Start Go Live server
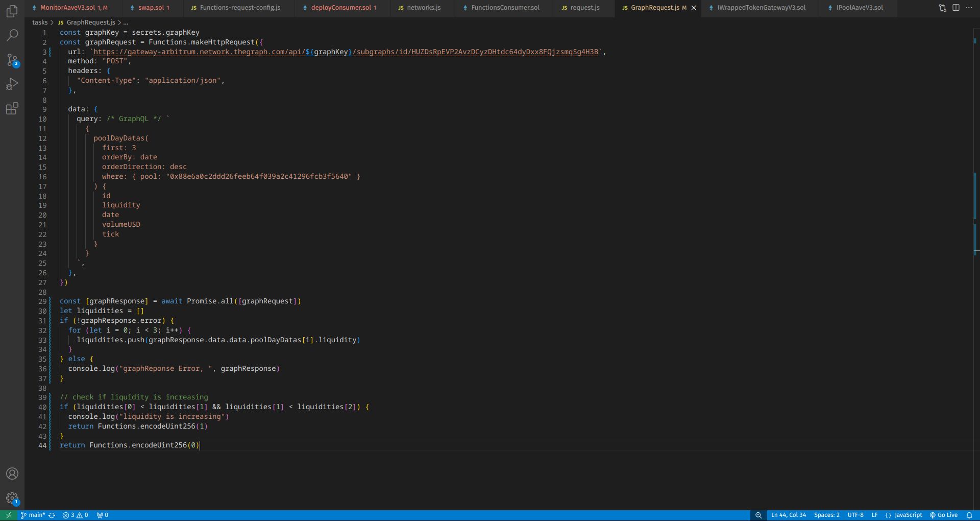980x521 pixels. pos(944,515)
